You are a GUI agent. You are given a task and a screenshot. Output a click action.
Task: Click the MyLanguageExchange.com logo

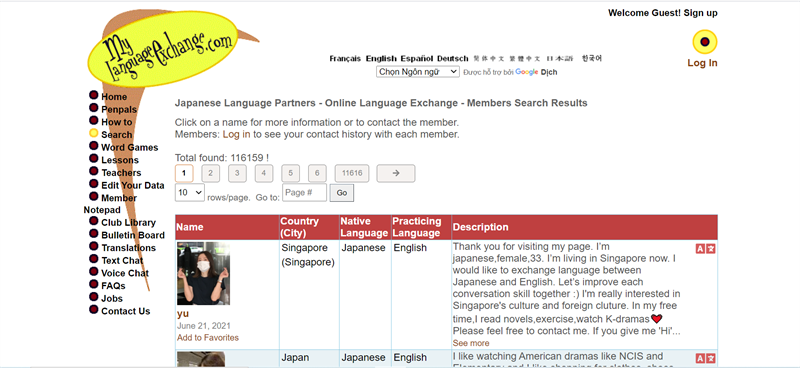pos(163,49)
